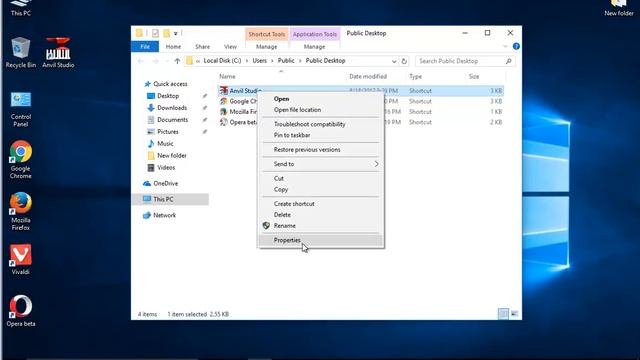Choose Cut in the context menu
Screen dimensions: 640x360
point(321,178)
